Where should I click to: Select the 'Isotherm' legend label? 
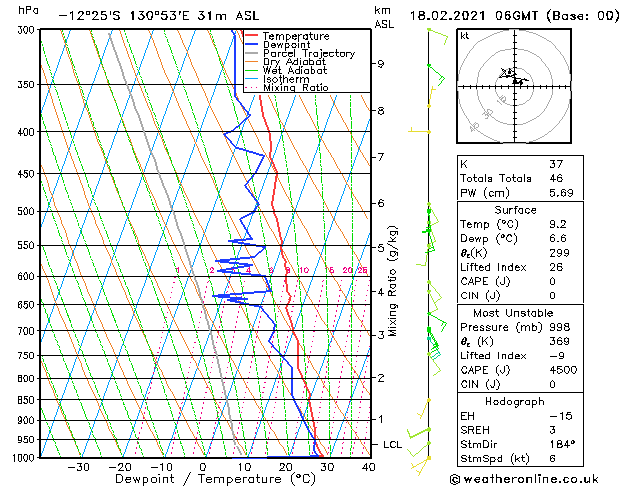coord(286,79)
